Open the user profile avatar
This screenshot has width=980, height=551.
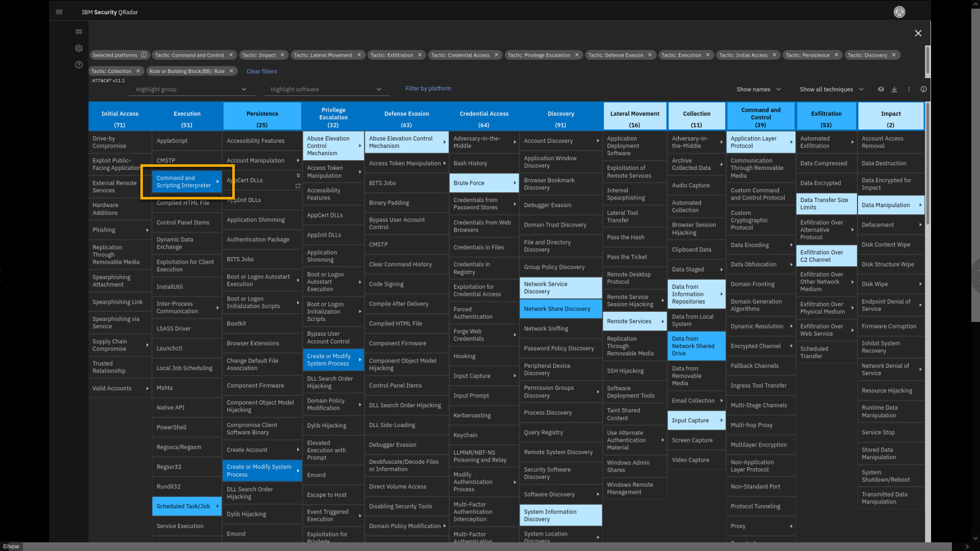[899, 12]
